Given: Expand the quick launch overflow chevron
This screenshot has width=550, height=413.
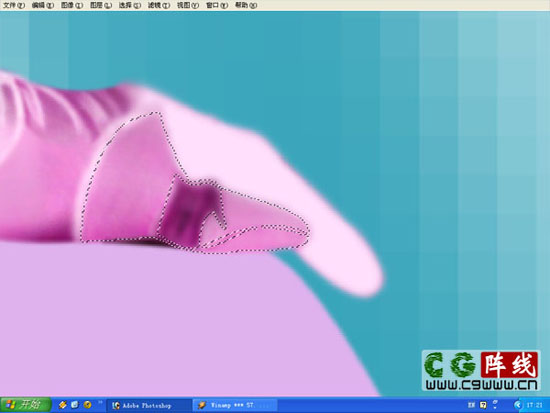Looking at the screenshot, I should [x=100, y=402].
